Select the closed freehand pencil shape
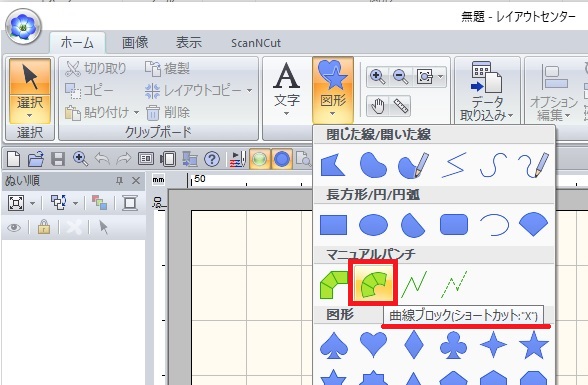The width and height of the screenshot is (588, 385). (x=413, y=165)
